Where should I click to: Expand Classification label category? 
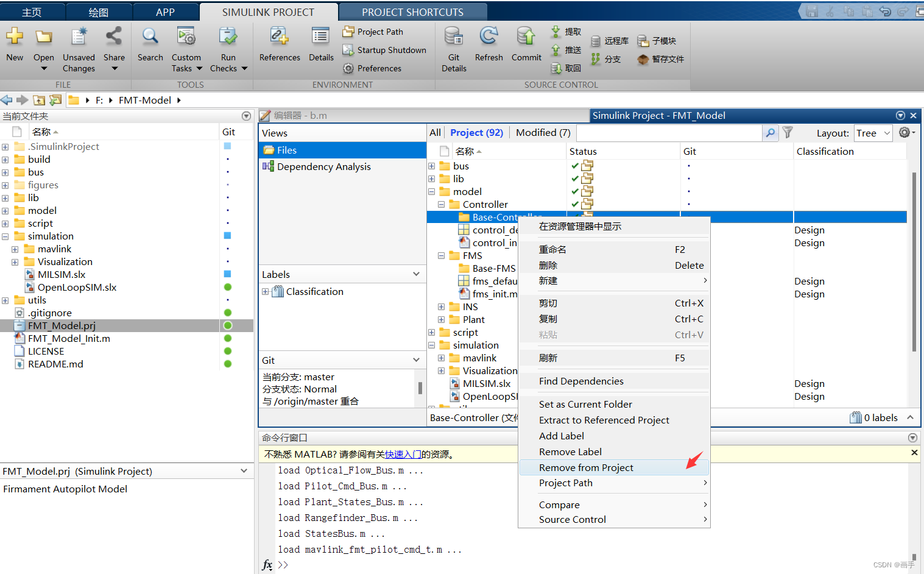(x=266, y=292)
